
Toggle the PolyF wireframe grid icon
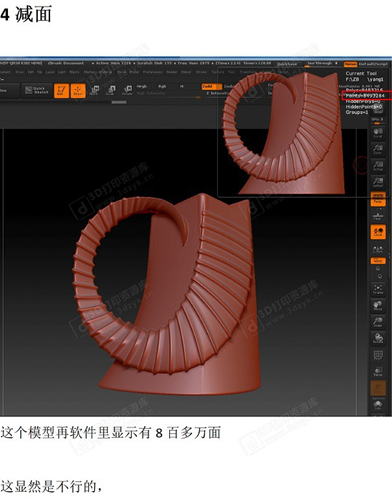tap(377, 355)
